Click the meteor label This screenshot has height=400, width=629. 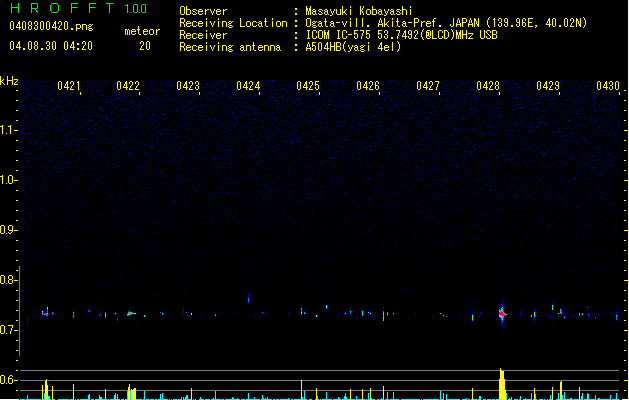pyautogui.click(x=142, y=31)
